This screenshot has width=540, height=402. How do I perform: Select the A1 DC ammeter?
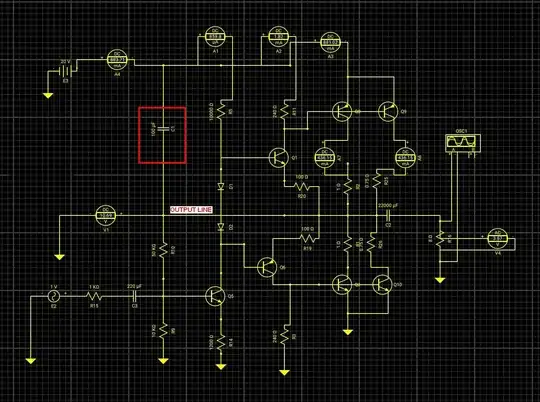point(215,37)
